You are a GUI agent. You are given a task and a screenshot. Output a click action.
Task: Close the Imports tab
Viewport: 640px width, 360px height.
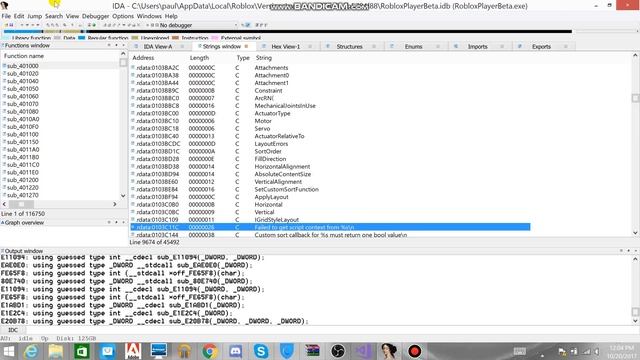(502, 47)
